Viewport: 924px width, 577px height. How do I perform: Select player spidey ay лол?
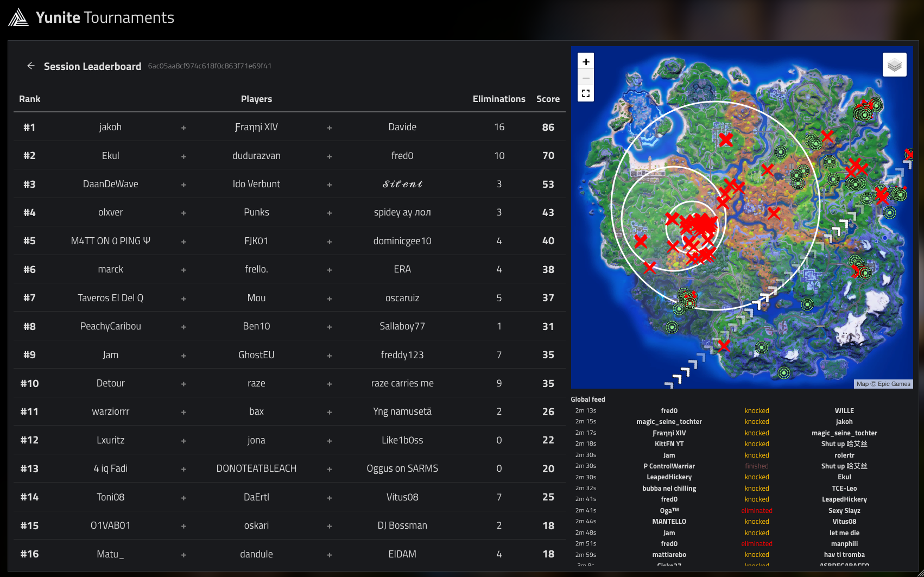pos(402,212)
